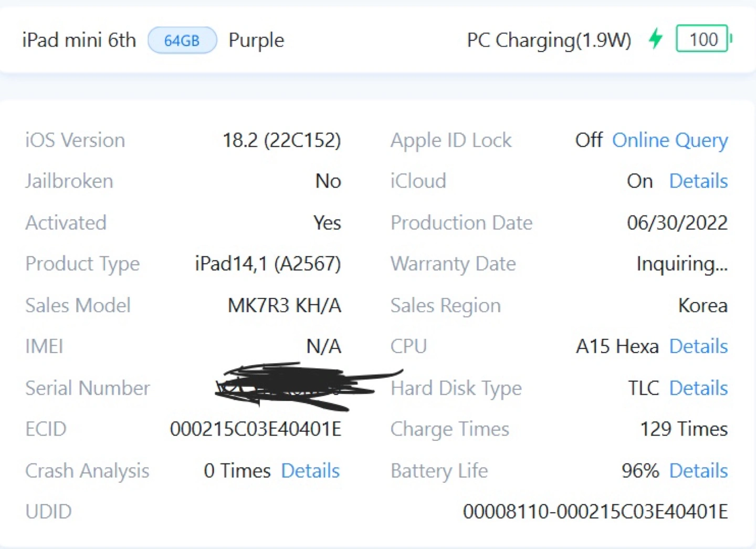
Task: Click the Production Date 06/30/2022 value
Action: point(677,223)
